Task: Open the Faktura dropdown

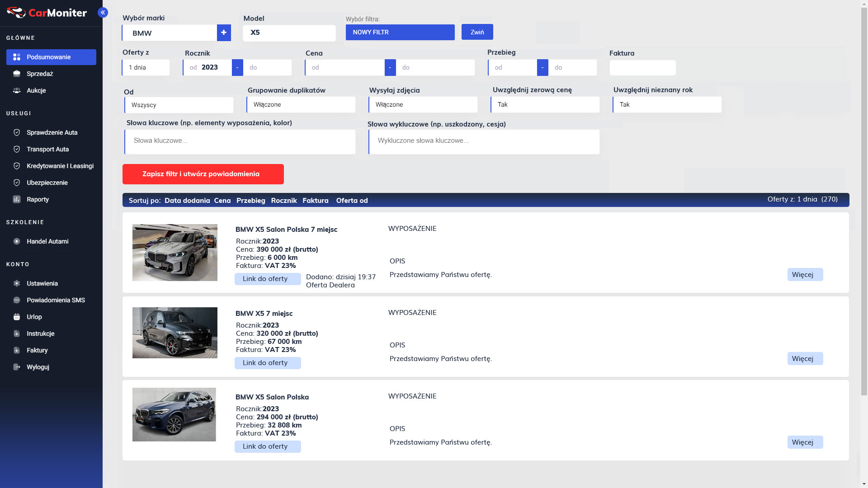Action: tap(642, 68)
